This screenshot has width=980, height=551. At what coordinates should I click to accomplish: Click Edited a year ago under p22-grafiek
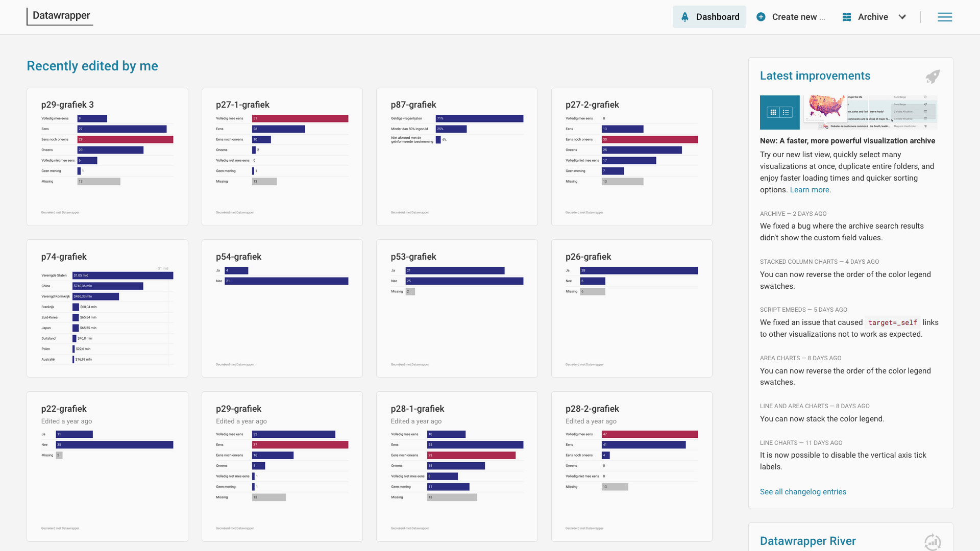click(x=66, y=421)
